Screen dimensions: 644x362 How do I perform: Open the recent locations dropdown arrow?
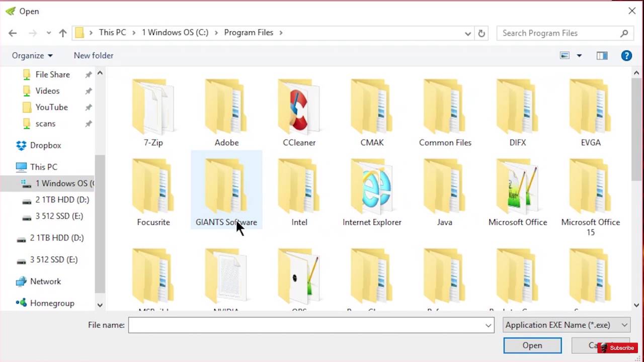coord(48,33)
